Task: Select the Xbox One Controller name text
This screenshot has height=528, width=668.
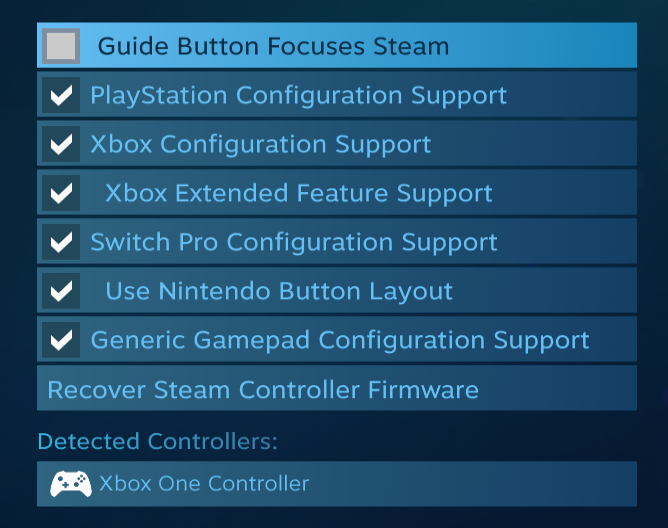Action: pyautogui.click(x=204, y=484)
